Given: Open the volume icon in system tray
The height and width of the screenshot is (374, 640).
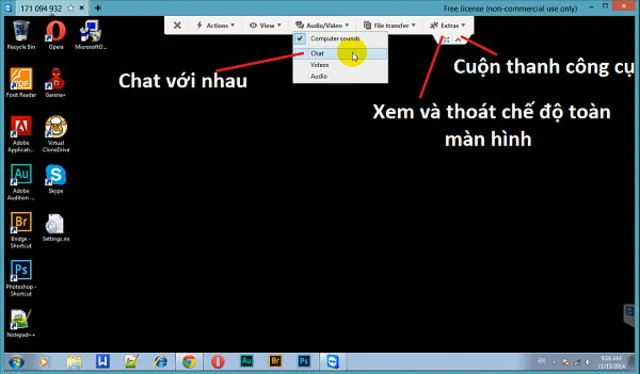Looking at the screenshot, I should click(588, 362).
